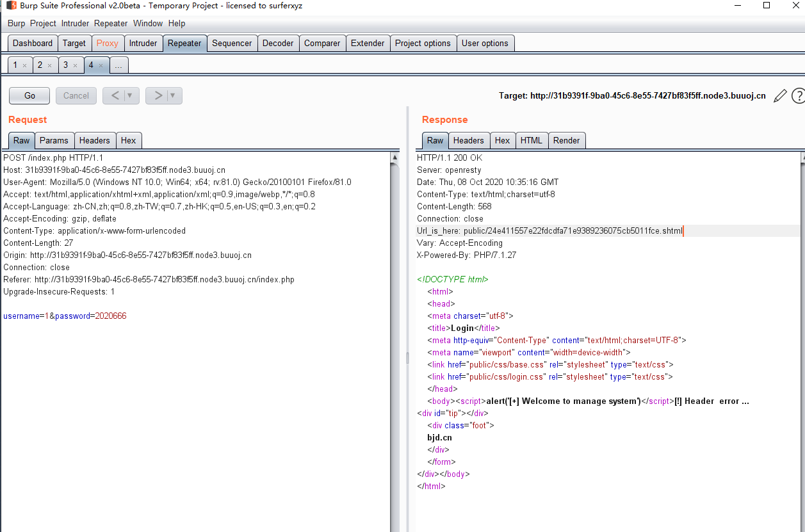Click the username=1&password=2020666 request body
The image size is (805, 532).
click(65, 316)
